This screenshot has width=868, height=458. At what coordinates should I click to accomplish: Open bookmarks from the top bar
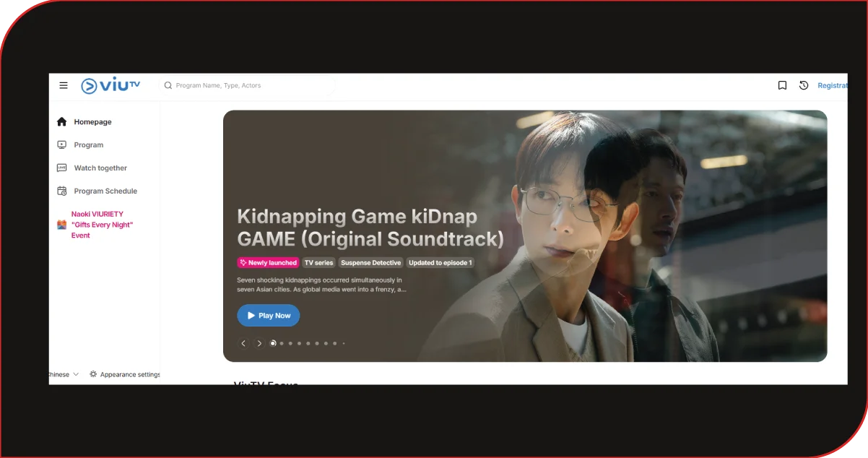click(782, 85)
